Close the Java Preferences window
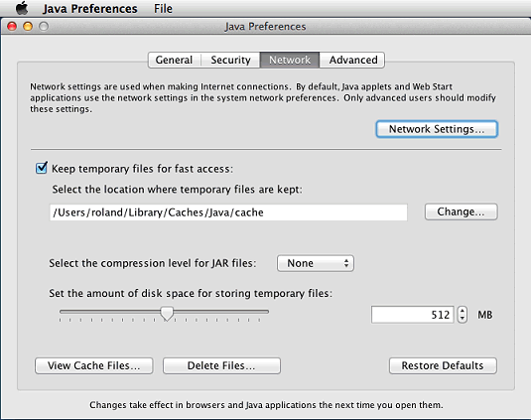531x420 pixels. pos(12,26)
